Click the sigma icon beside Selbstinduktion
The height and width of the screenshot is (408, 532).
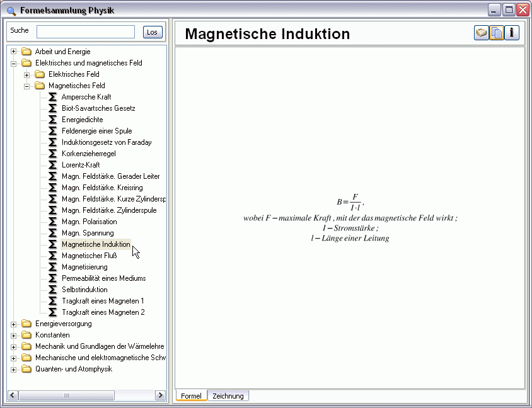[53, 290]
